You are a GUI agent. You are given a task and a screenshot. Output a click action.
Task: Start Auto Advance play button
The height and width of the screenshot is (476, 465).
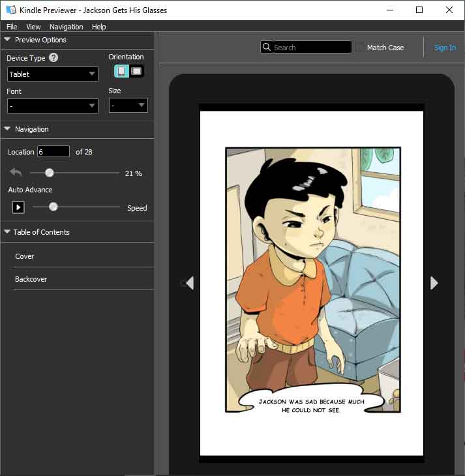[18, 207]
